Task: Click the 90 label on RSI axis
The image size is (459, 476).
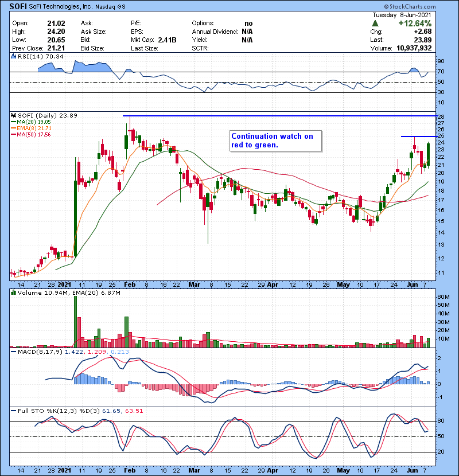Action: pos(441,61)
